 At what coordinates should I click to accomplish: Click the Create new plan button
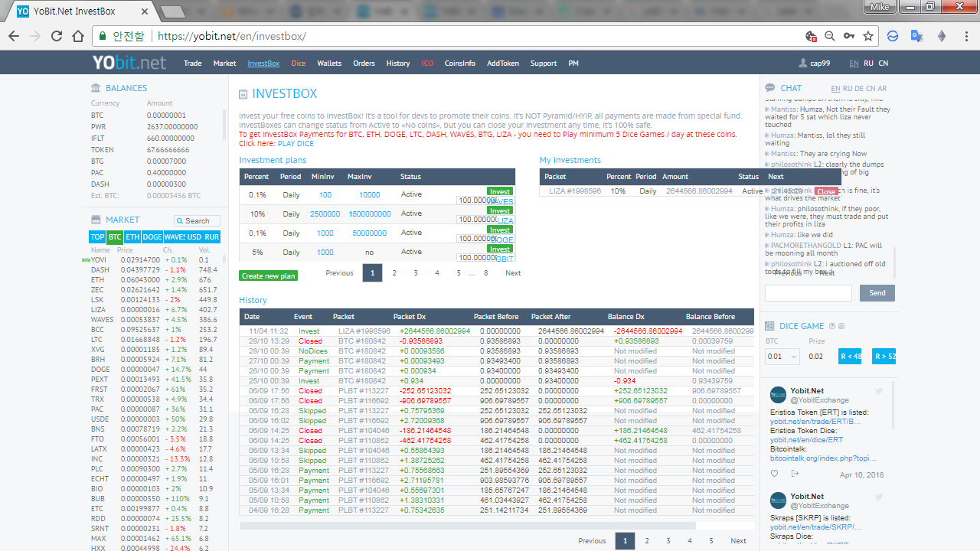tap(269, 275)
